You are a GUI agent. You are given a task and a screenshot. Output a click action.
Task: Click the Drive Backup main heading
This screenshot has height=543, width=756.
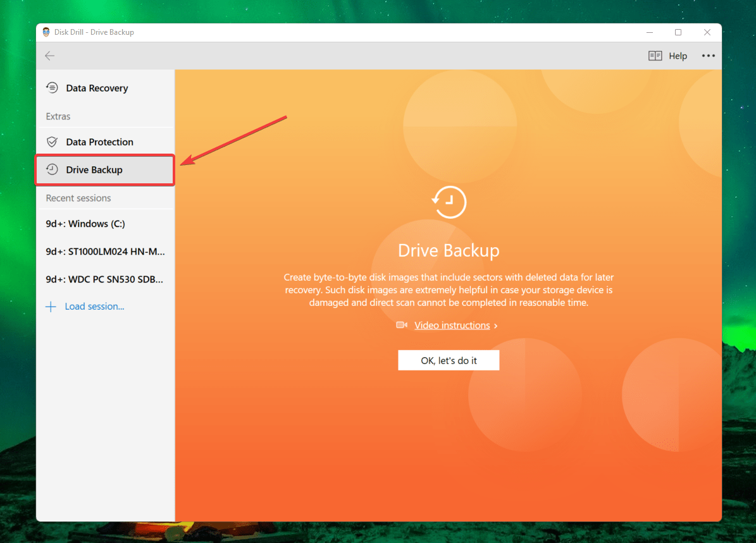click(x=449, y=250)
